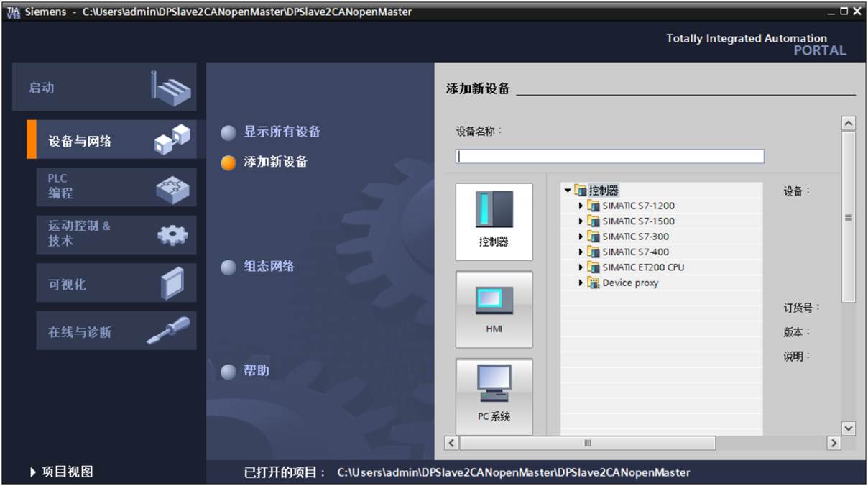The width and height of the screenshot is (868, 486).
Task: Click the factory icon beside 启动
Action: (x=171, y=88)
